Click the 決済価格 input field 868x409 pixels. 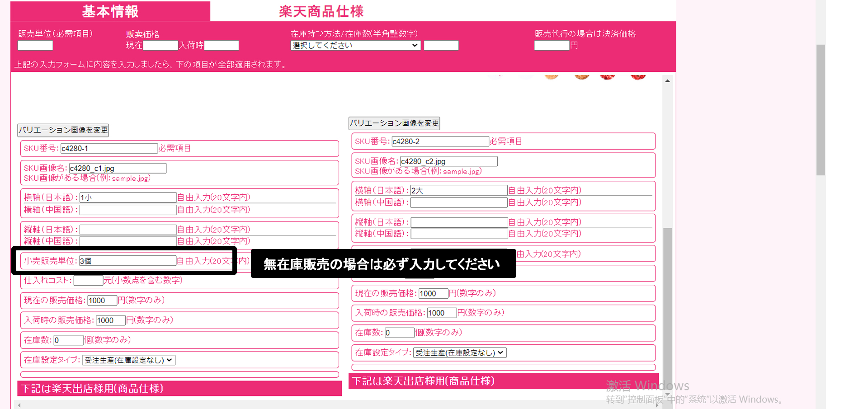(552, 45)
